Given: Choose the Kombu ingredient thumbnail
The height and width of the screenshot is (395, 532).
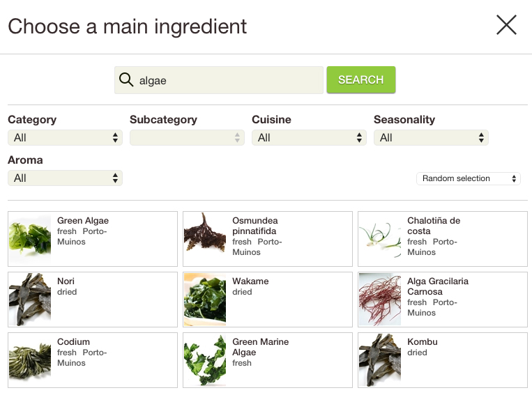Looking at the screenshot, I should pyautogui.click(x=380, y=359).
